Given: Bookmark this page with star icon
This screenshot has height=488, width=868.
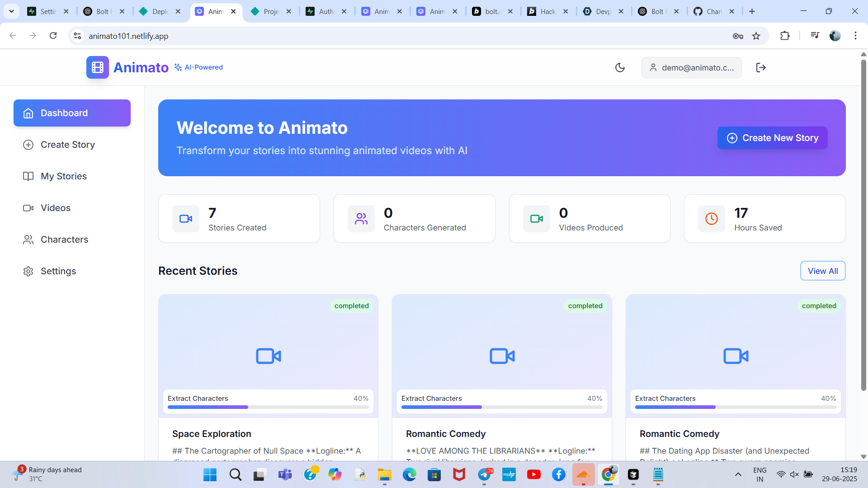Looking at the screenshot, I should pyautogui.click(x=756, y=36).
